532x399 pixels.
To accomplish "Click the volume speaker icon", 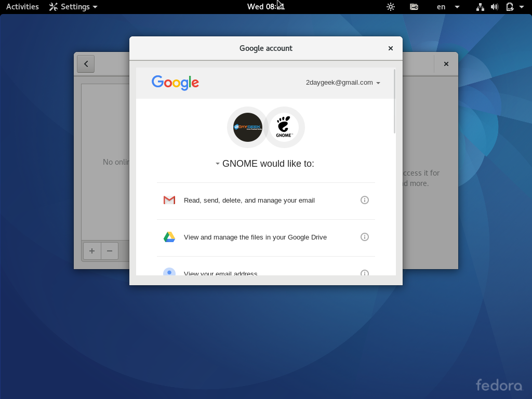I will [495, 7].
